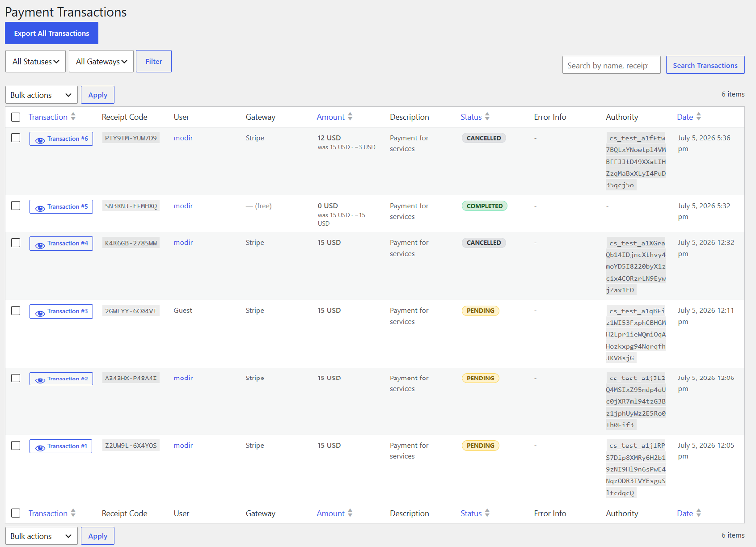This screenshot has width=756, height=547.
Task: Click Search Transactions button
Action: 705,65
